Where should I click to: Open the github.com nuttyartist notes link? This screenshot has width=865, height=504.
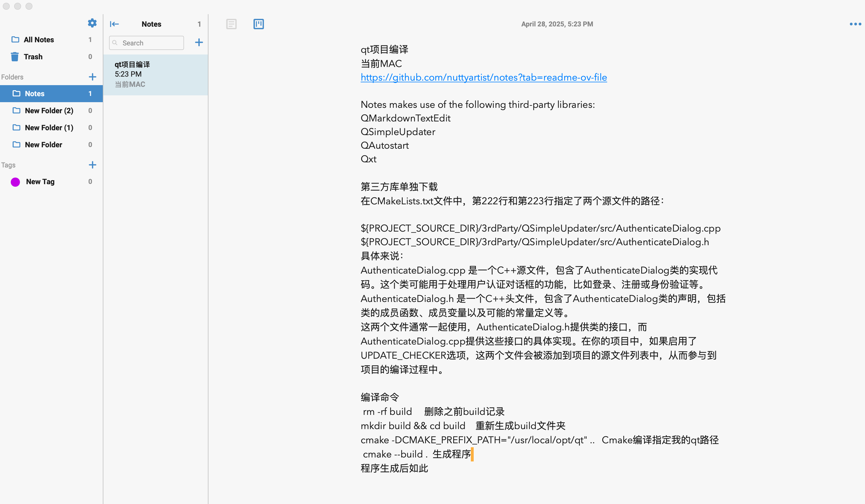pos(483,77)
